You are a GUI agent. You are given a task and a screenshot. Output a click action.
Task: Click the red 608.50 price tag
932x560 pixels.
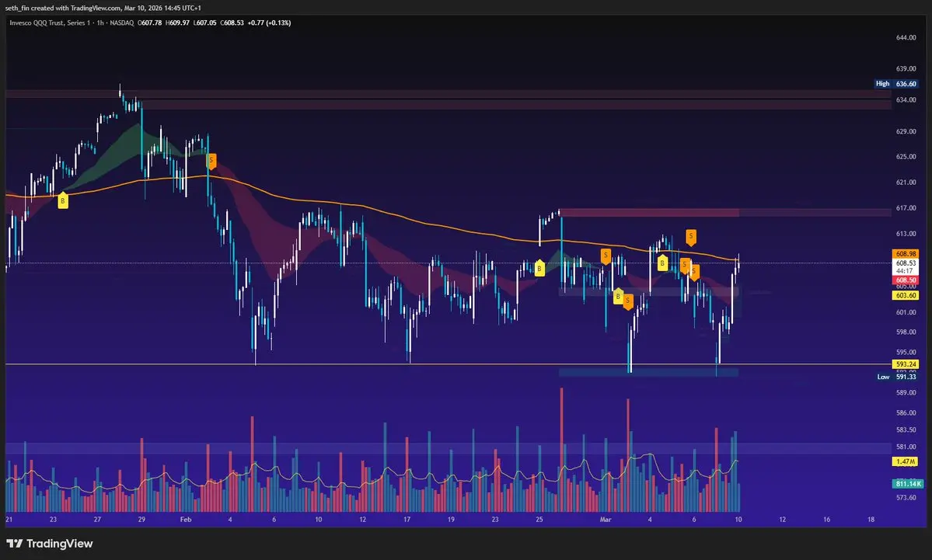tap(906, 280)
